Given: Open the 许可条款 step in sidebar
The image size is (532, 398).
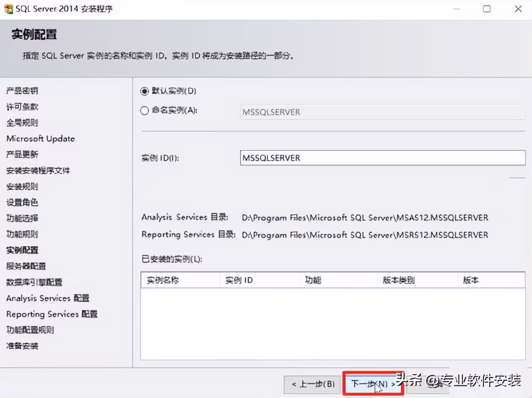Looking at the screenshot, I should click(x=23, y=107).
